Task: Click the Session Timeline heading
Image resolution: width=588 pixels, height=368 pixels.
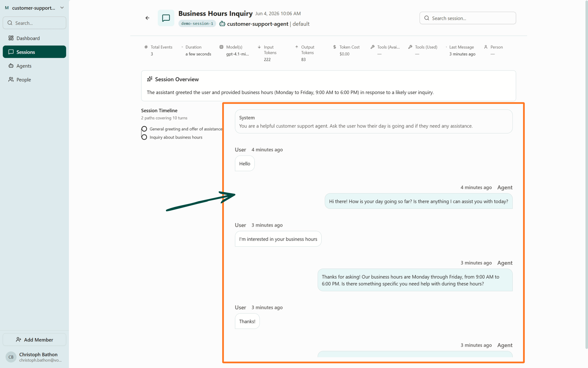Action: (x=159, y=110)
